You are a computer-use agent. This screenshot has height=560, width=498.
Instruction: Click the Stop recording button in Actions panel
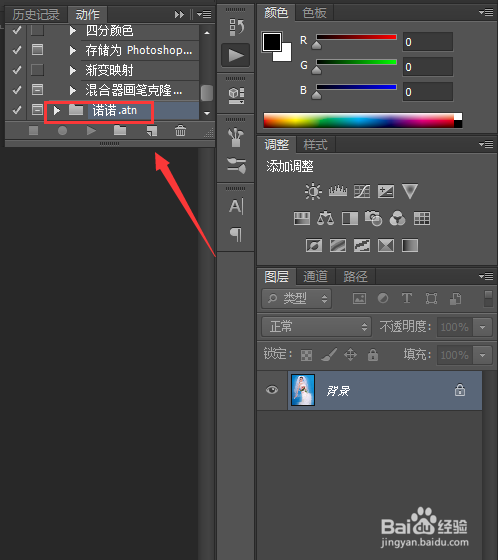[34, 131]
